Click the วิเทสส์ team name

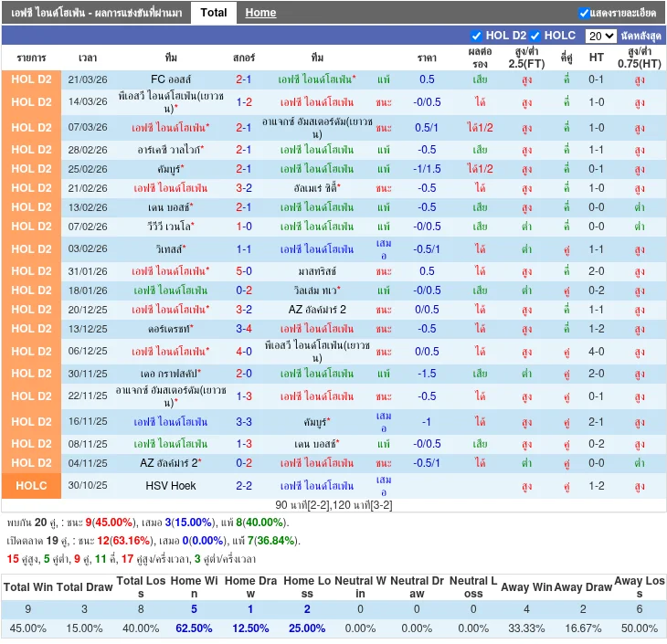tap(171, 249)
